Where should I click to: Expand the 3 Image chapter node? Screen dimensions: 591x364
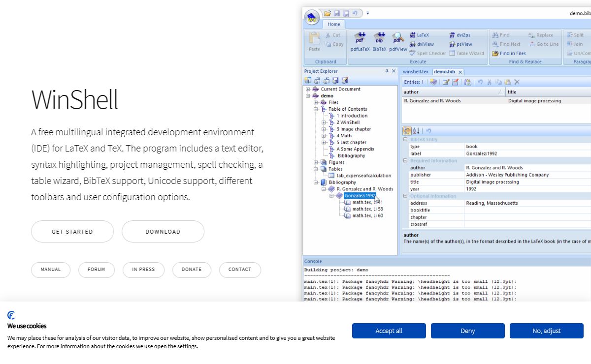tap(324, 129)
